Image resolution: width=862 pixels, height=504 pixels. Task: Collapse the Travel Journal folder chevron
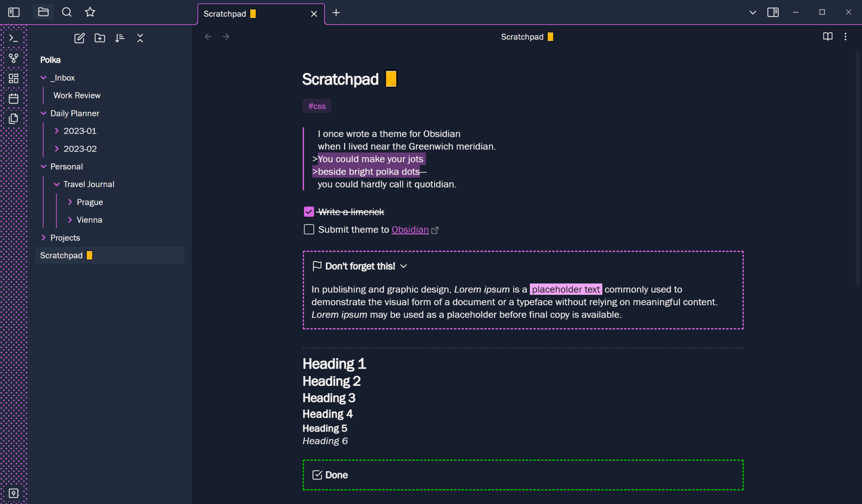(57, 184)
